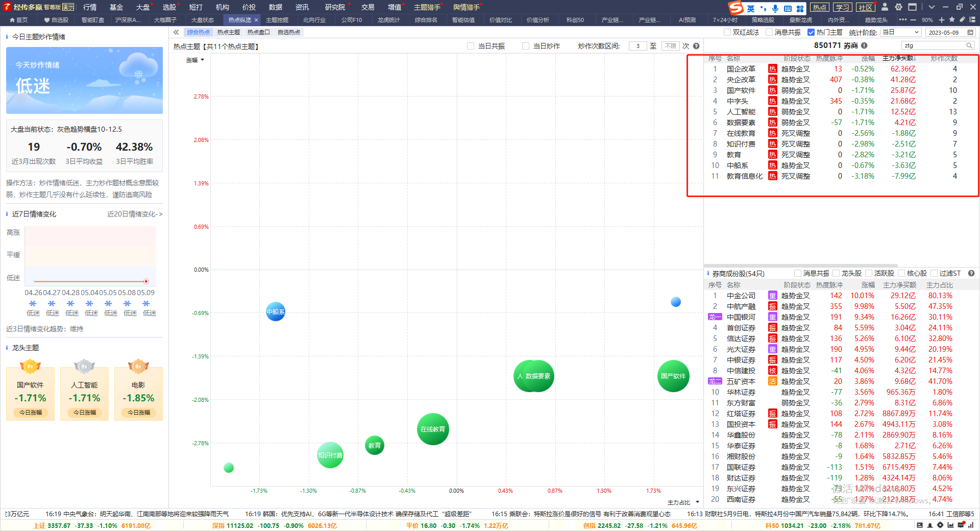Click the edit pencil icon in tab bar
Viewport: 980px width, 531px height.
click(x=962, y=19)
